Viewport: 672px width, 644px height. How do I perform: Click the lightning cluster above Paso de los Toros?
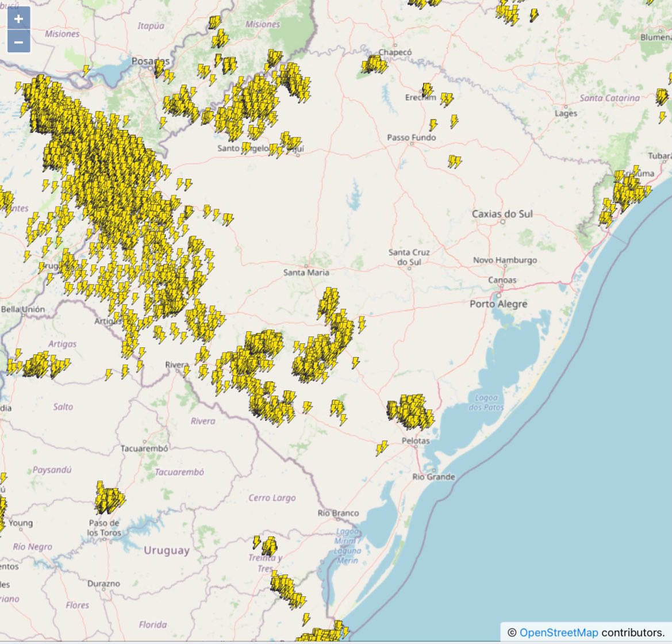[x=109, y=498]
